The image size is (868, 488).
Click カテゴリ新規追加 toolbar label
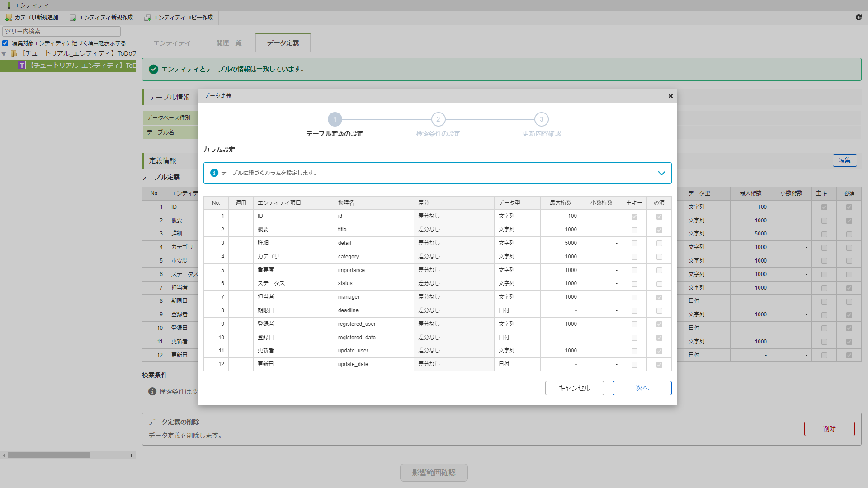coord(37,18)
